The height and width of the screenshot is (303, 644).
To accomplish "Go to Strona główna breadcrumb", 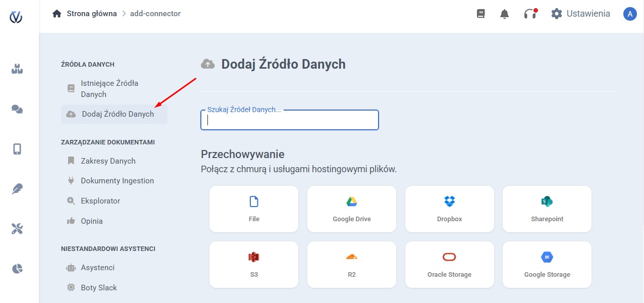I will [91, 14].
